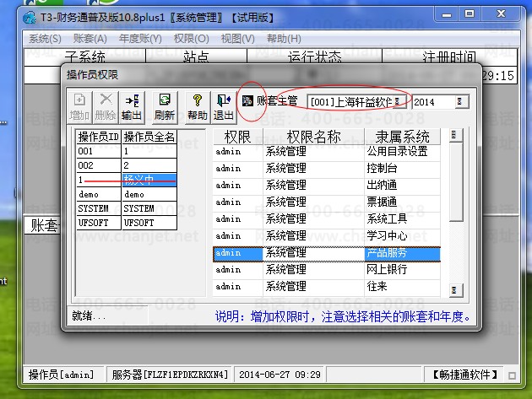Select the 系统工具 permission row
The image size is (532, 399).
[x=327, y=219]
